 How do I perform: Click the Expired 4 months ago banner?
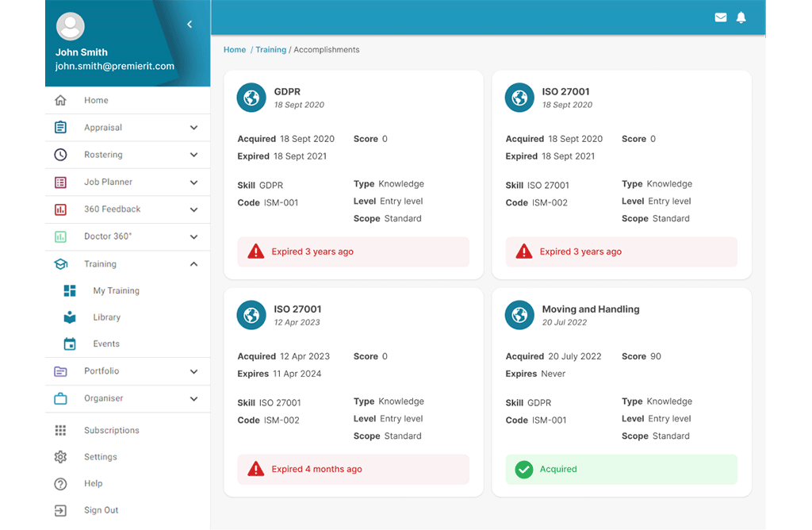point(353,470)
